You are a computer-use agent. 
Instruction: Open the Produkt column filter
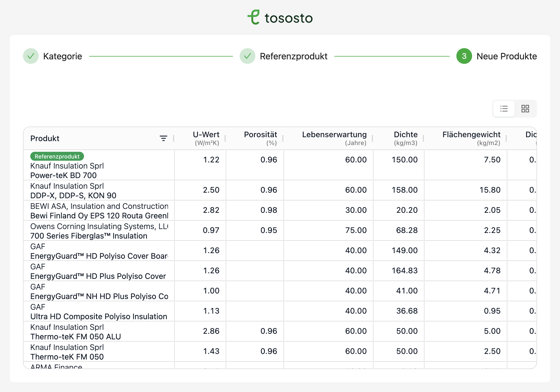pyautogui.click(x=163, y=138)
